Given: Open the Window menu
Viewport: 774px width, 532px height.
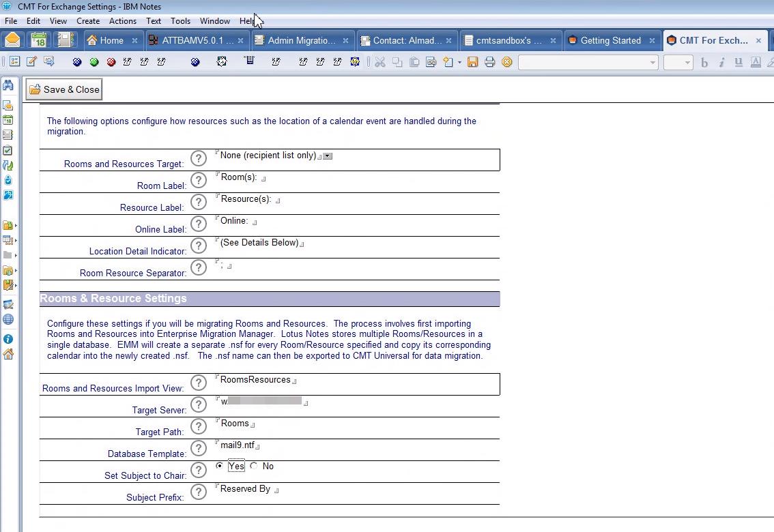Looking at the screenshot, I should [215, 20].
